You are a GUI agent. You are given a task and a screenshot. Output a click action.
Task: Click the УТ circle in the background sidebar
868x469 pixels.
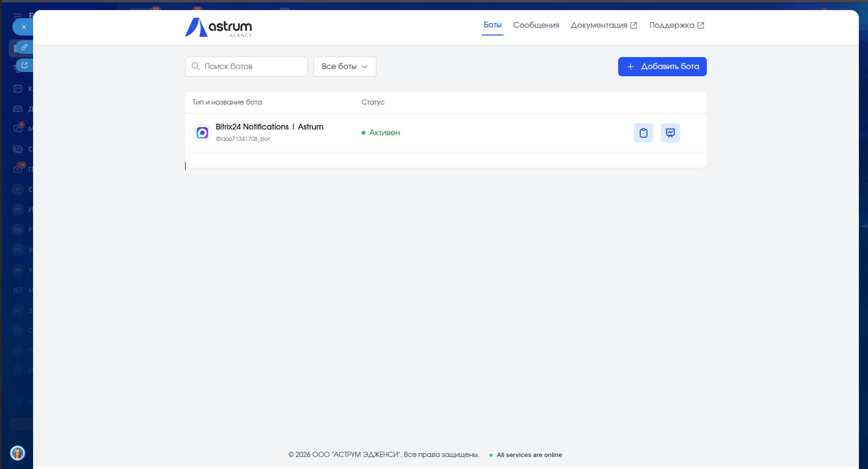click(x=18, y=250)
